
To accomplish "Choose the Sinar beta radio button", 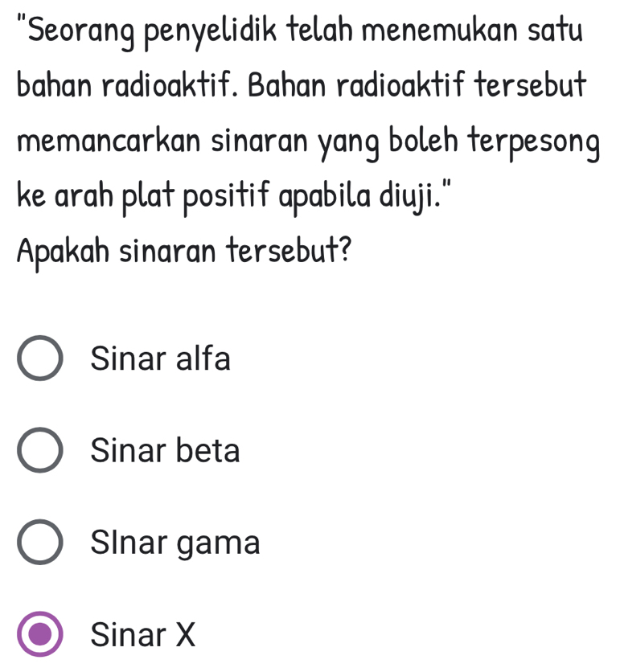I will point(39,451).
